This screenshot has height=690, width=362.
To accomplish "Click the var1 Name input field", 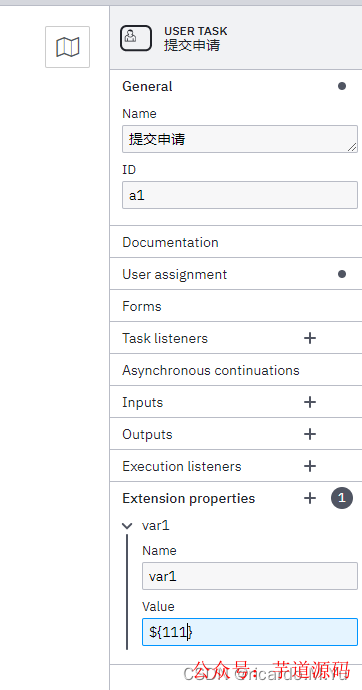I will click(x=249, y=576).
